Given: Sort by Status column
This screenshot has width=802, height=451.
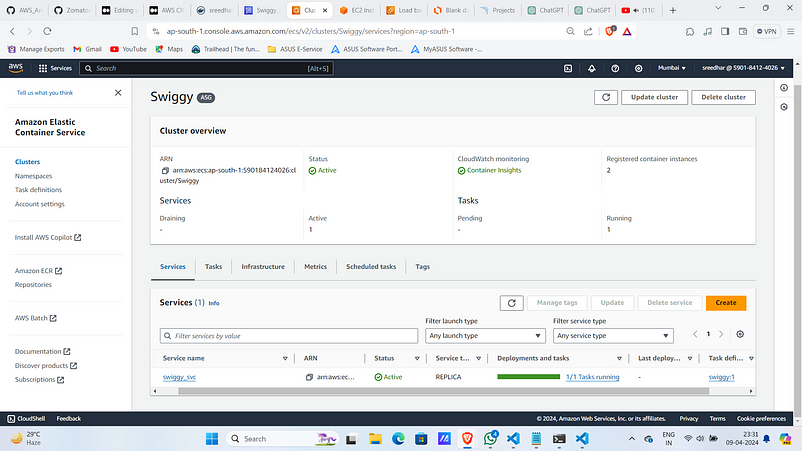Looking at the screenshot, I should tap(417, 358).
